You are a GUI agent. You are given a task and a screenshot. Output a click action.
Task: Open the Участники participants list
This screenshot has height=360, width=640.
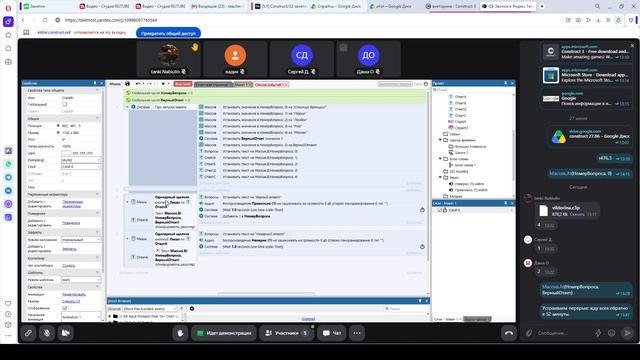[287, 333]
